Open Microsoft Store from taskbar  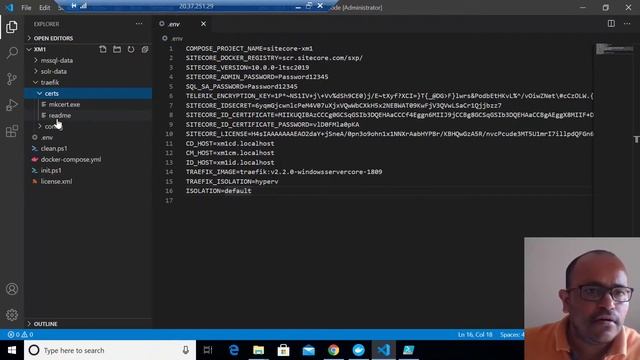click(x=283, y=350)
